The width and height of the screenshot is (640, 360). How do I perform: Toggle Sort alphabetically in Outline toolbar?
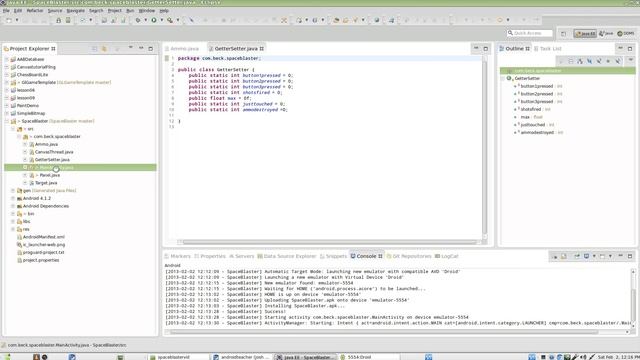[x=580, y=61]
